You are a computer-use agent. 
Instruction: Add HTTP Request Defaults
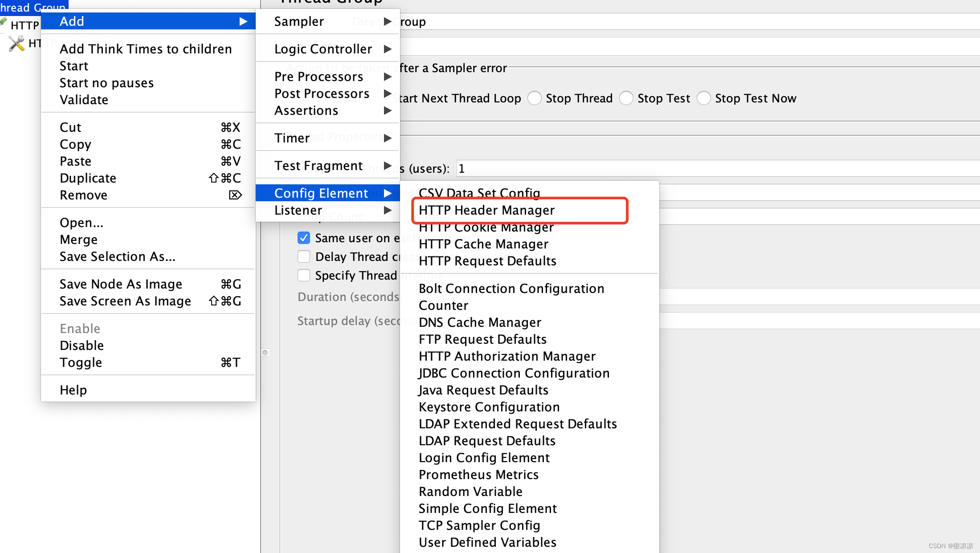click(x=530, y=261)
